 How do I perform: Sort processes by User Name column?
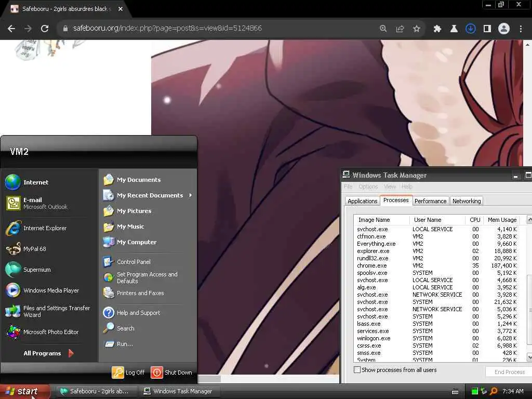click(x=437, y=220)
